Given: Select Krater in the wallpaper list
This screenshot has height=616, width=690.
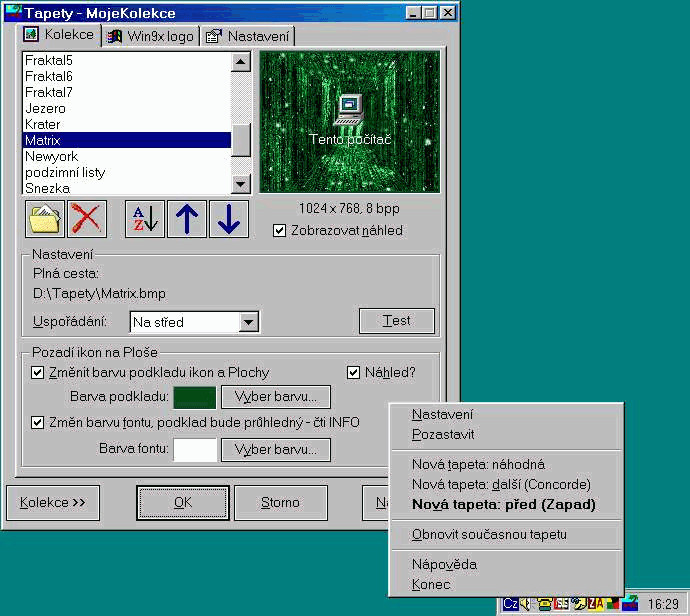Looking at the screenshot, I should point(127,124).
